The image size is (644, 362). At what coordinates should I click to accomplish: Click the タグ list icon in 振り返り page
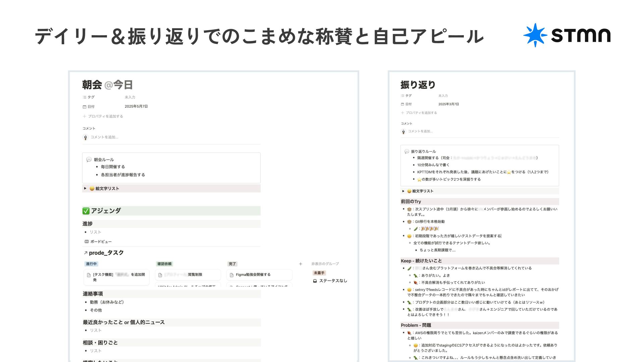pos(402,96)
